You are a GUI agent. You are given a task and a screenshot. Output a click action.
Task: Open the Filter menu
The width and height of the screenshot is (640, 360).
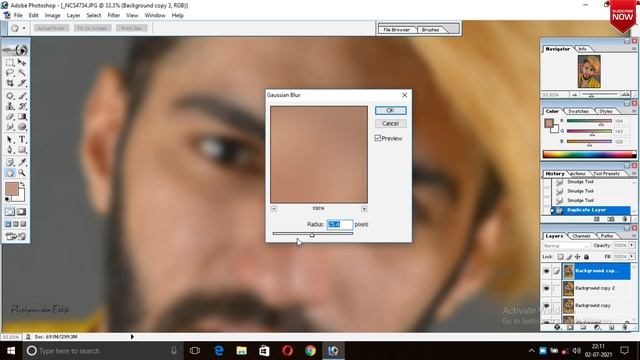click(x=114, y=15)
